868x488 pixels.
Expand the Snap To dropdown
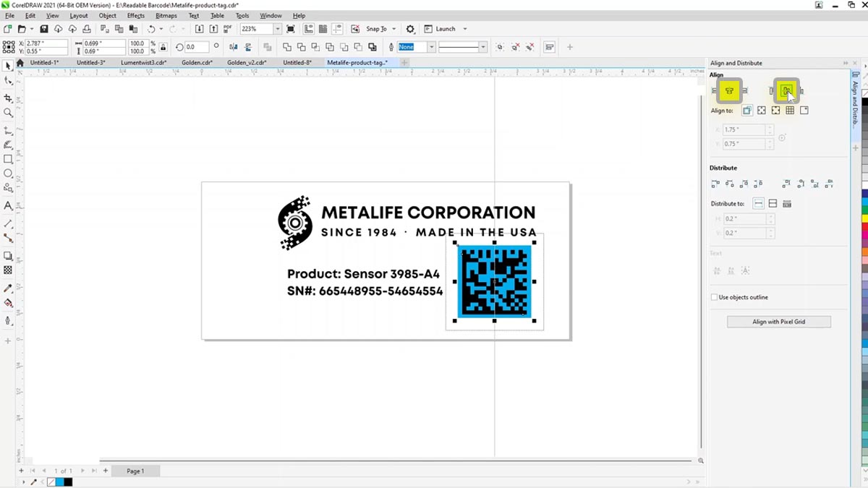coord(393,29)
